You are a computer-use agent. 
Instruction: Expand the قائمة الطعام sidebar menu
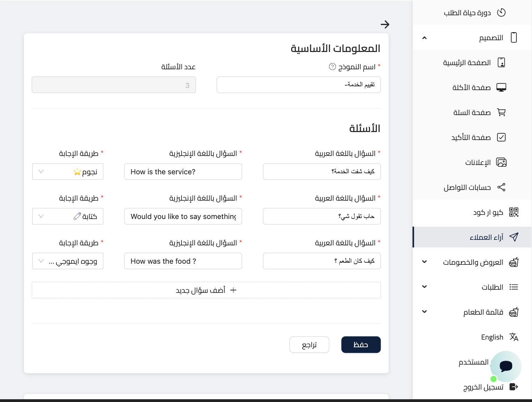(x=425, y=312)
